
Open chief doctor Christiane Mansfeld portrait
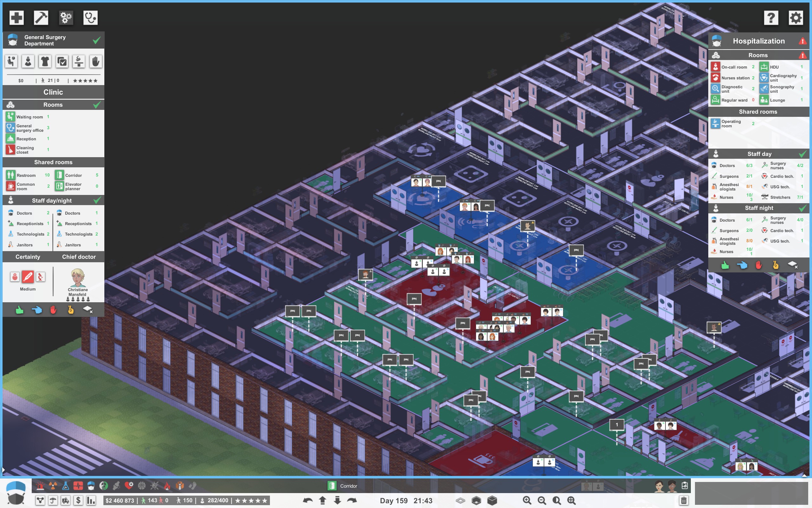[x=78, y=278]
